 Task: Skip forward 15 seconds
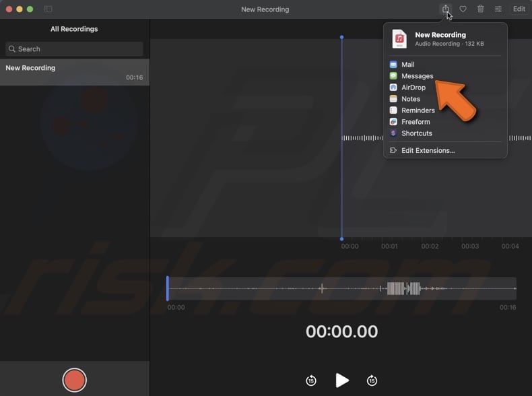[x=372, y=381]
